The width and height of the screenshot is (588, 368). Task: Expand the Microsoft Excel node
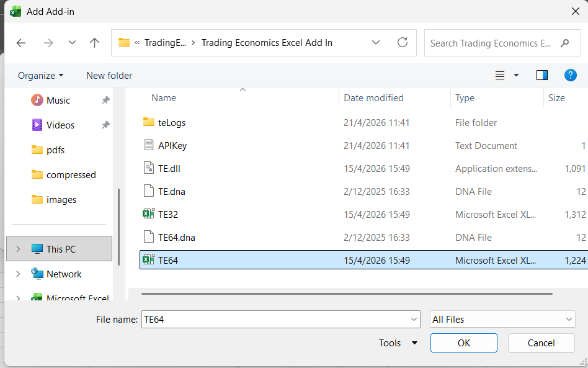[17, 298]
